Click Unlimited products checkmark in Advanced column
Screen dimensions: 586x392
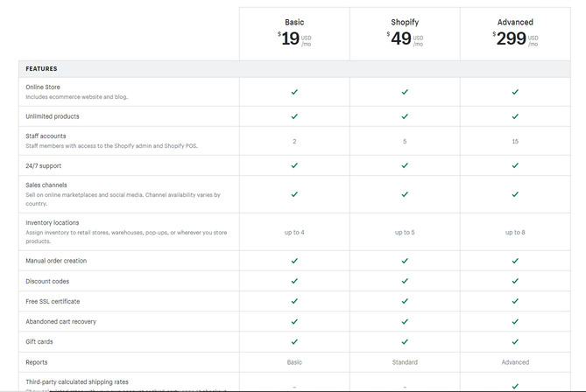[515, 116]
